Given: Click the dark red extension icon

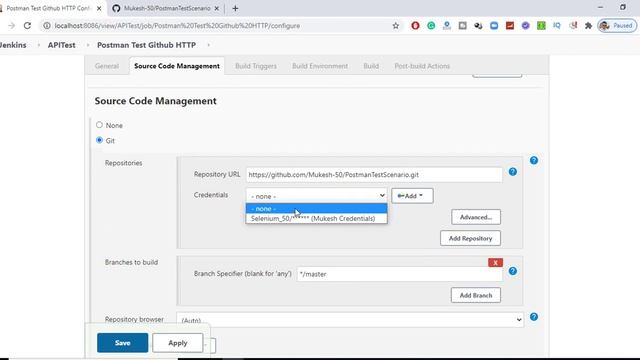Looking at the screenshot, I should 510,26.
